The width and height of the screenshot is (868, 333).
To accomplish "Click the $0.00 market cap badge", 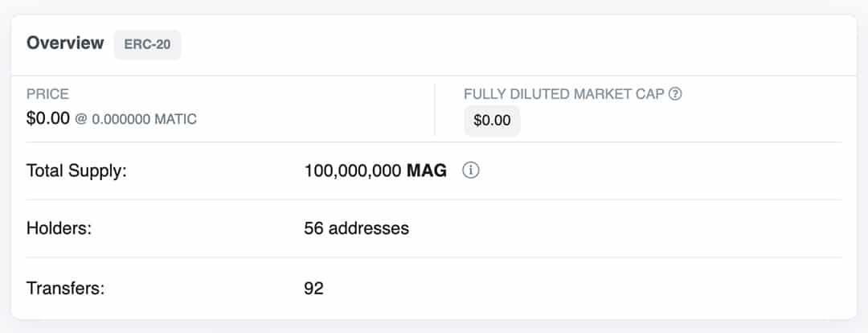I will click(492, 121).
